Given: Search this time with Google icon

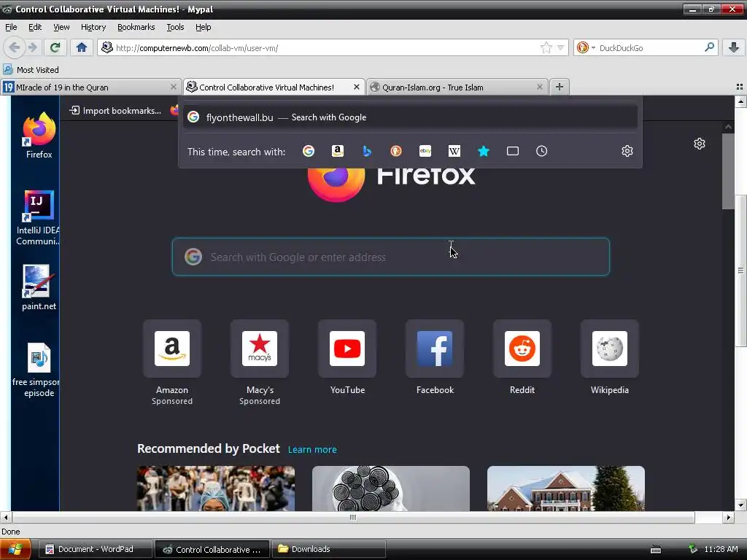Looking at the screenshot, I should 309,151.
